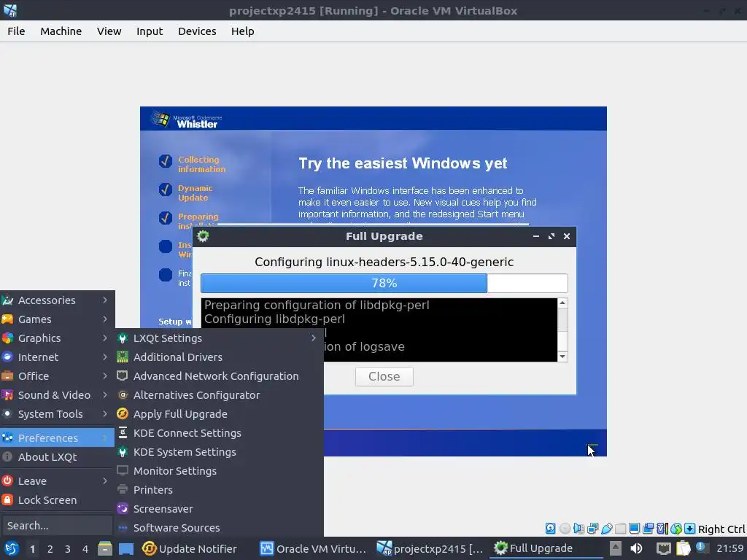Focus the menu Search field
This screenshot has width=747, height=560.
click(x=57, y=526)
